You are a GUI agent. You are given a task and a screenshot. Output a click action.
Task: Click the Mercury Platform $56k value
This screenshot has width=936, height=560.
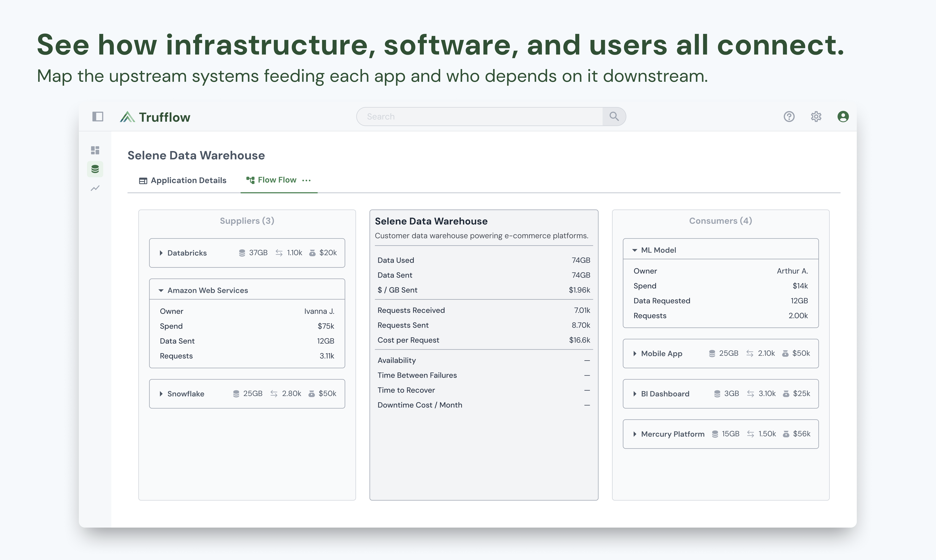[x=802, y=434]
